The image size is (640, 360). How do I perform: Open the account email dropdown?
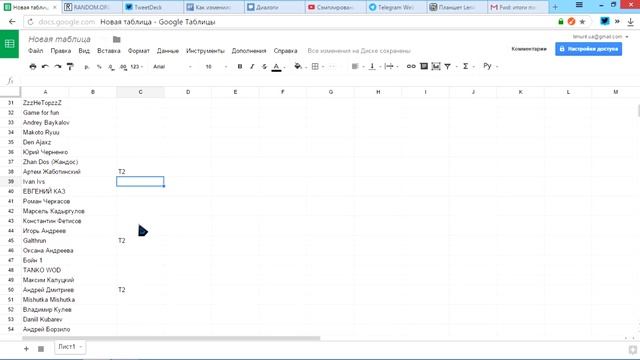click(x=600, y=36)
